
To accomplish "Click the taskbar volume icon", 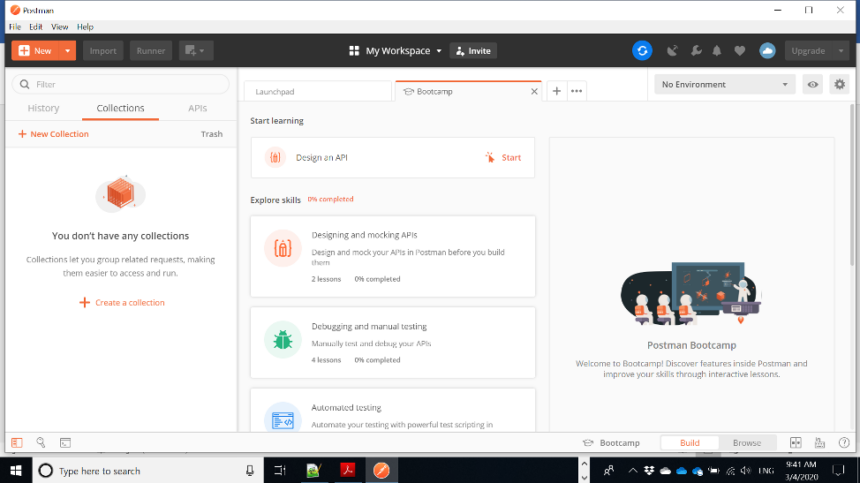I will point(746,470).
